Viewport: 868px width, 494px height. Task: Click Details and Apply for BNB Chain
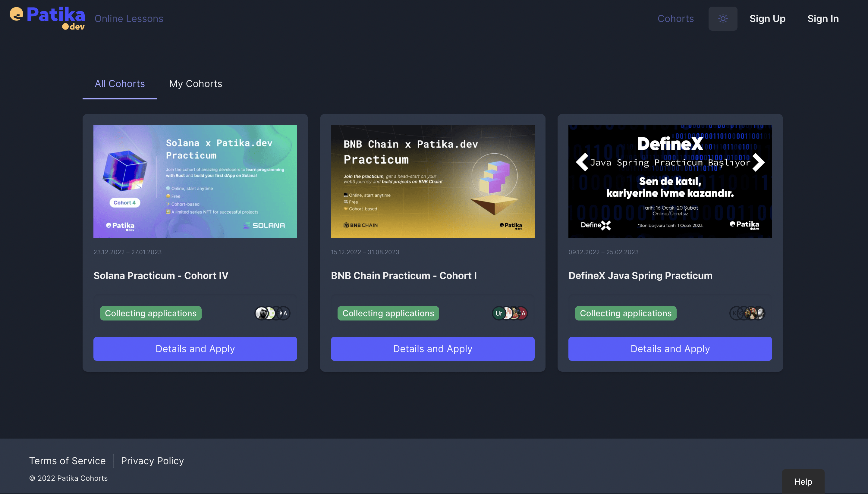tap(432, 349)
